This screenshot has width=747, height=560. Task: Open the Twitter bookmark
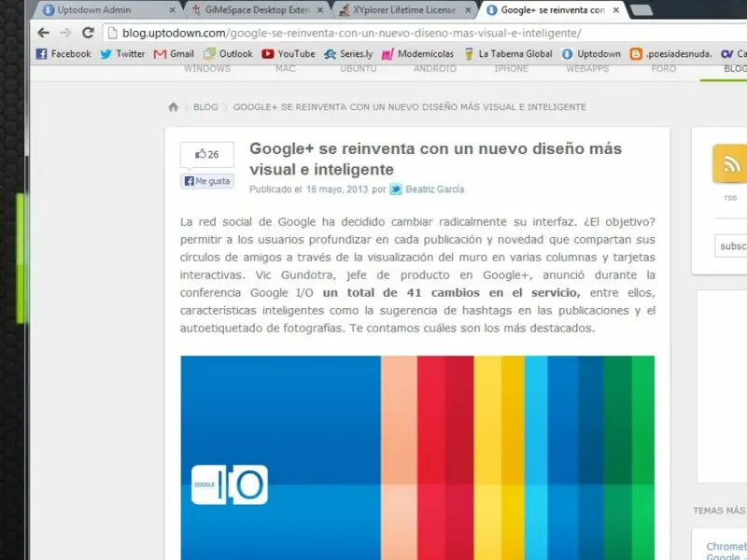click(122, 54)
